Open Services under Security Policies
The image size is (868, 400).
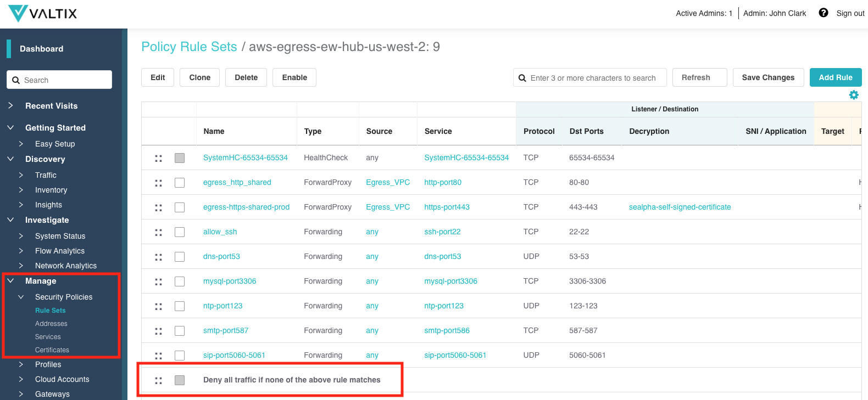click(48, 337)
